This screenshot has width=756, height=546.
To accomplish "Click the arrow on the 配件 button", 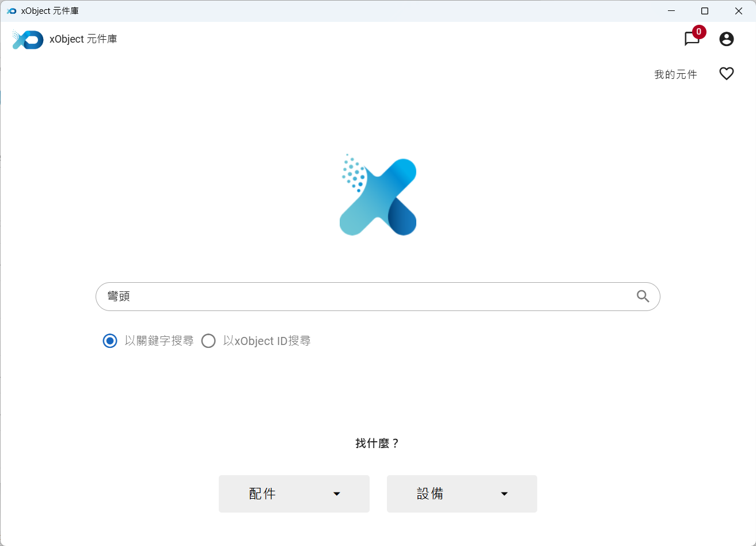I will click(337, 494).
